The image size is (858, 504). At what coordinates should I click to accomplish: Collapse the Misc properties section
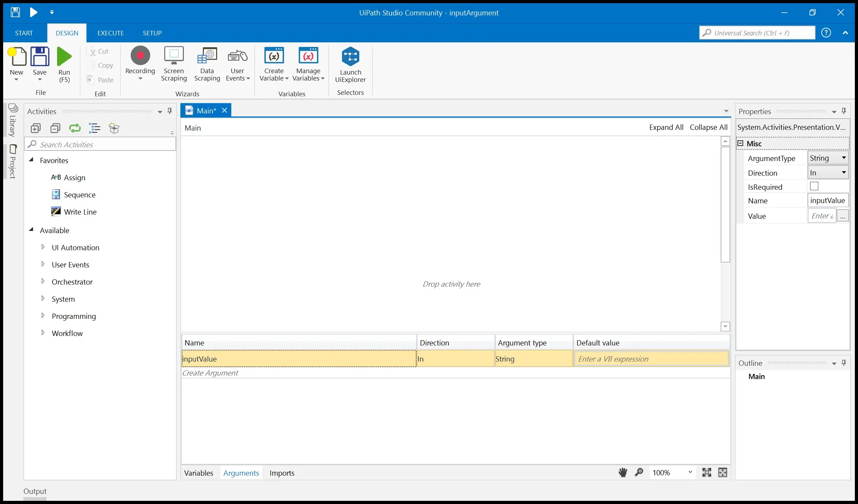(740, 143)
